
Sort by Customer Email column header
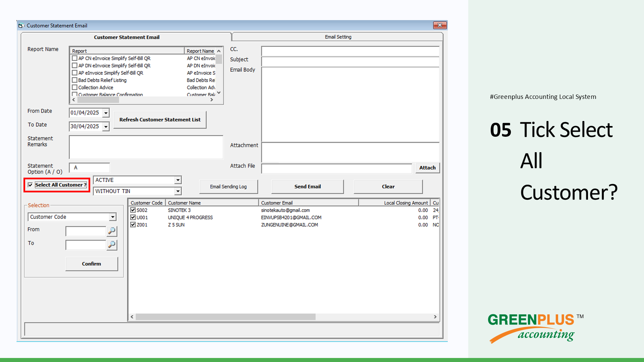tap(309, 203)
